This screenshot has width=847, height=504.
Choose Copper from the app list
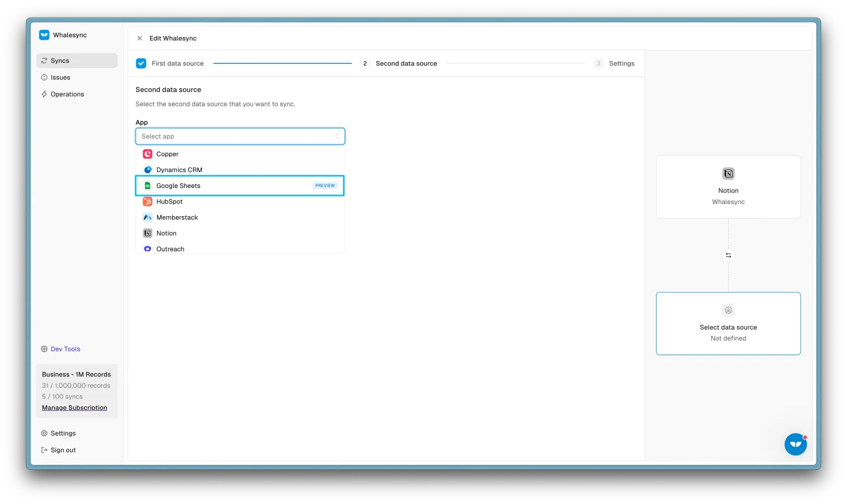click(x=240, y=154)
